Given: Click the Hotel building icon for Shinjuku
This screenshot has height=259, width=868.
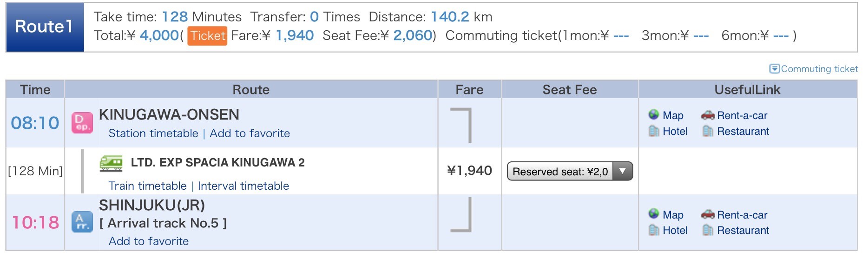Looking at the screenshot, I should 654,230.
